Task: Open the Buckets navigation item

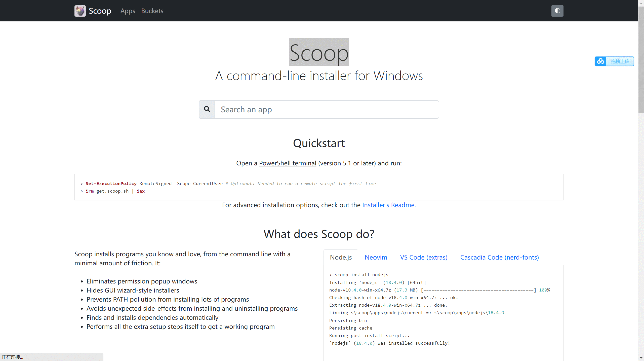Action: tap(152, 11)
